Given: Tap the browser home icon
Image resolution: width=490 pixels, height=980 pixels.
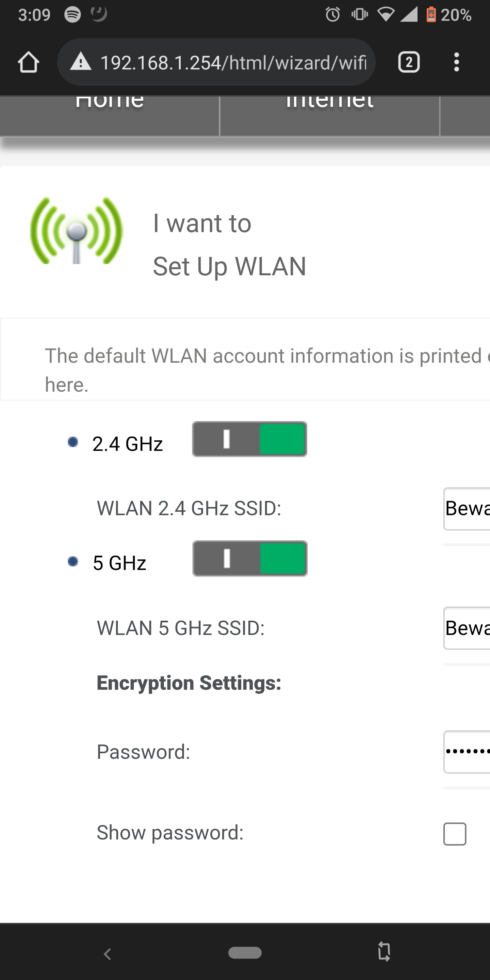Looking at the screenshot, I should point(29,62).
